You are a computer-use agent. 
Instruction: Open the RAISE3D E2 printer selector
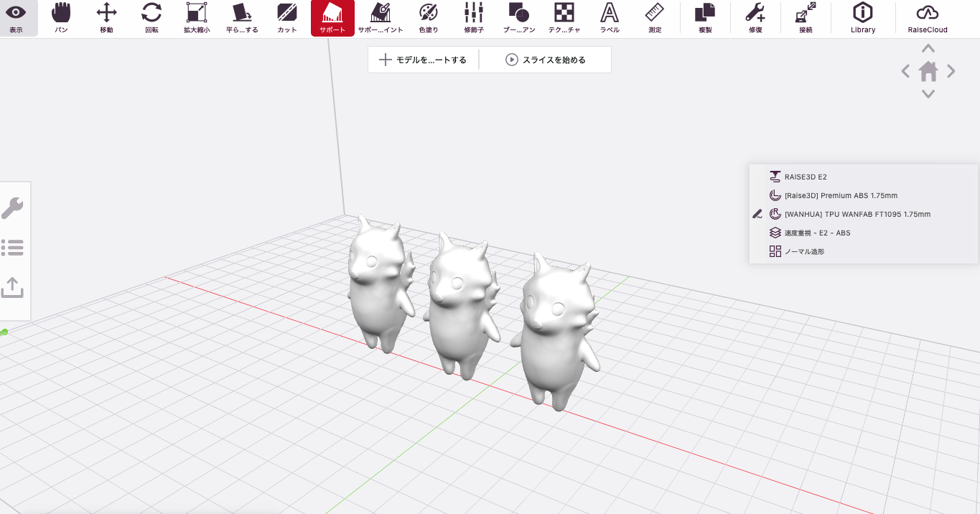click(806, 177)
